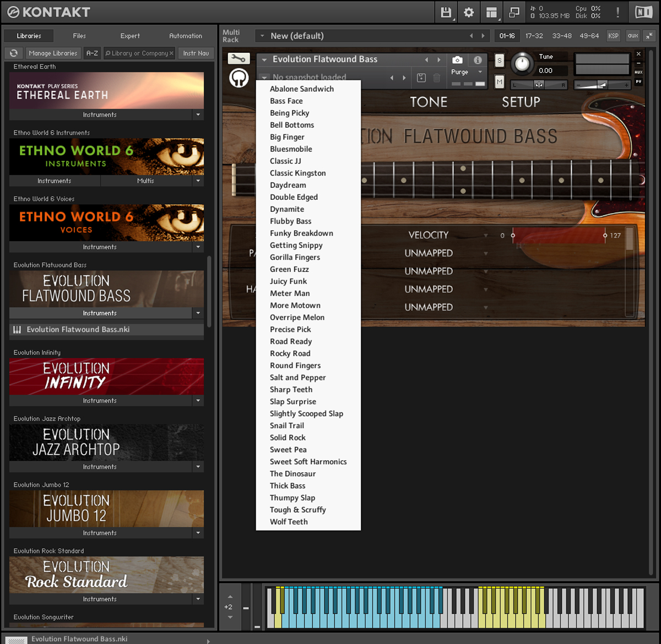Click the save snapshot disk icon
Screen dimensions: 661x644
pyautogui.click(x=421, y=78)
